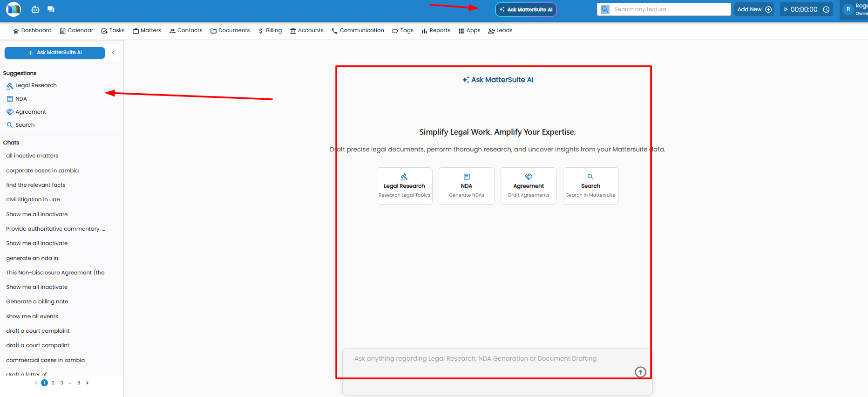Open the chat bubbles icon in header
868x397 pixels.
(51, 9)
